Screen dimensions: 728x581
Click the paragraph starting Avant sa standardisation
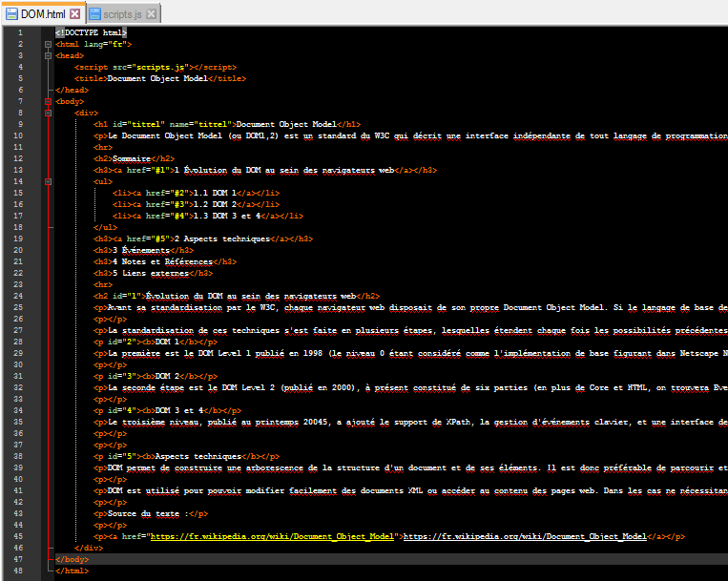tap(410, 307)
